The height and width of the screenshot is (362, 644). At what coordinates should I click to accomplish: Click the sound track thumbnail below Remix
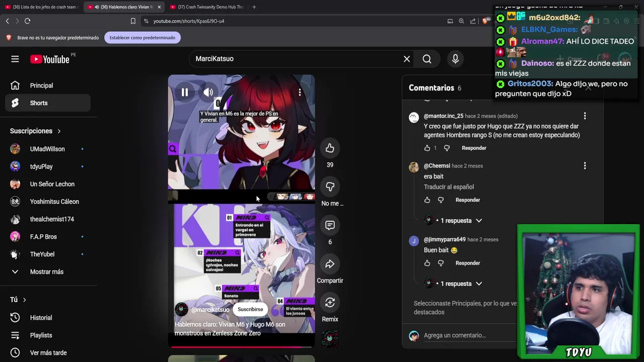point(330,339)
